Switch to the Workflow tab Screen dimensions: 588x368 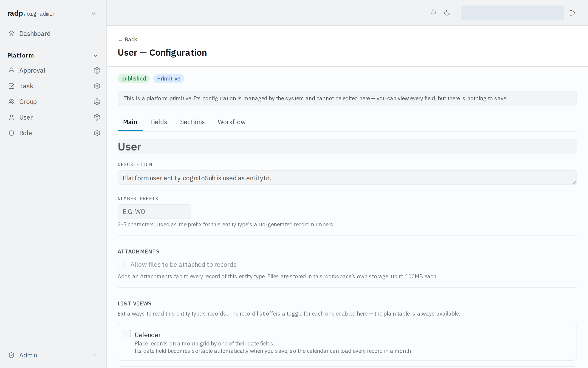coord(232,122)
